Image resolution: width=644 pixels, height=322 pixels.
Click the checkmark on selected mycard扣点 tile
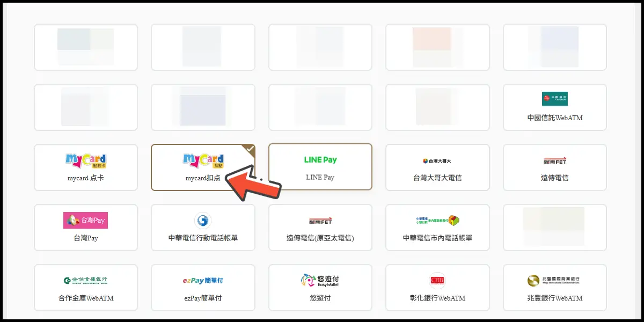[x=250, y=149]
